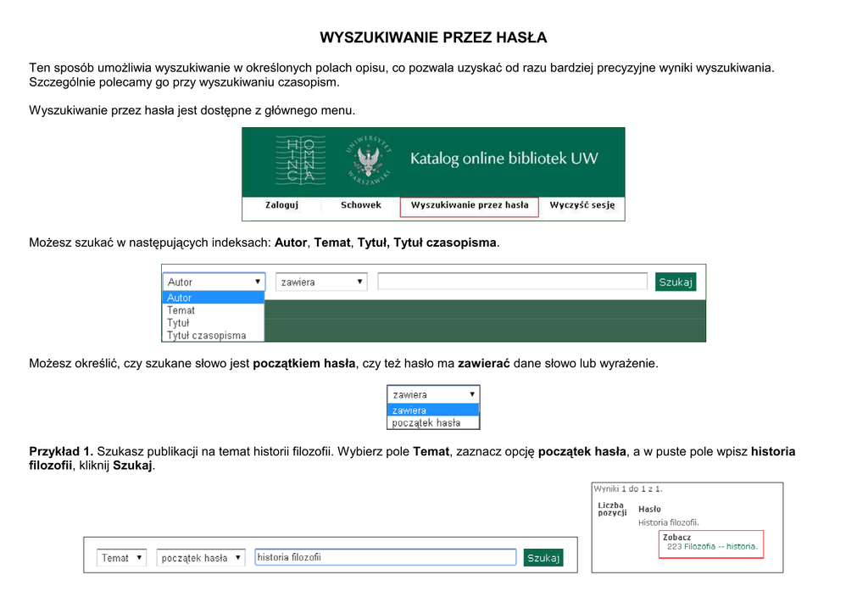Choose Tytuł from the index list
This screenshot has width=868, height=614.
point(178,323)
